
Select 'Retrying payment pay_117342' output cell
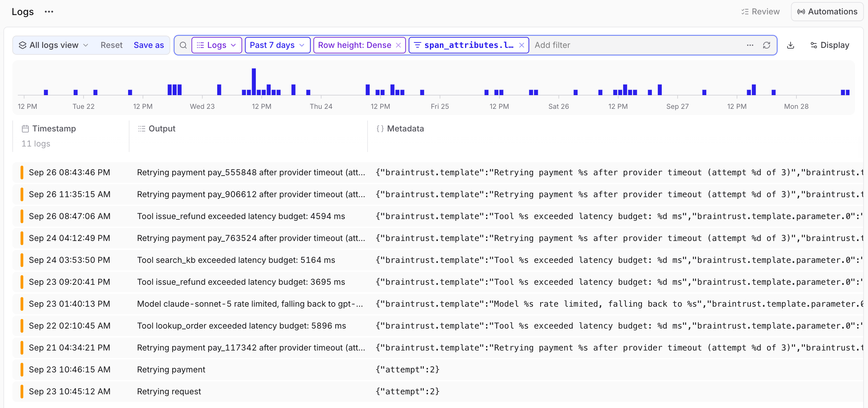coord(251,348)
